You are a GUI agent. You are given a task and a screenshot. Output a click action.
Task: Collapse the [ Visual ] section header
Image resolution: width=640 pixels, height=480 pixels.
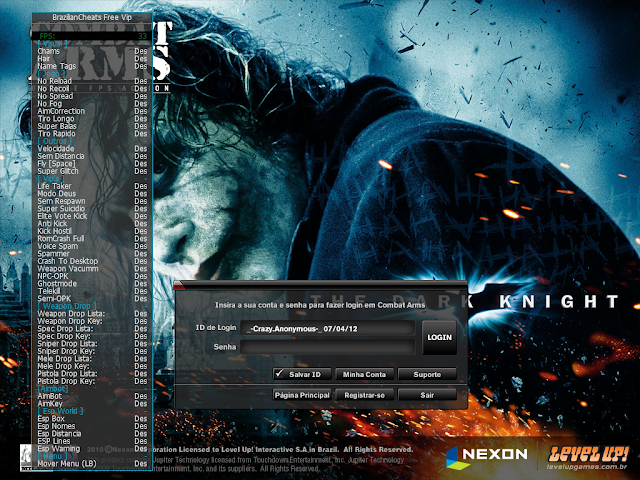click(x=52, y=44)
